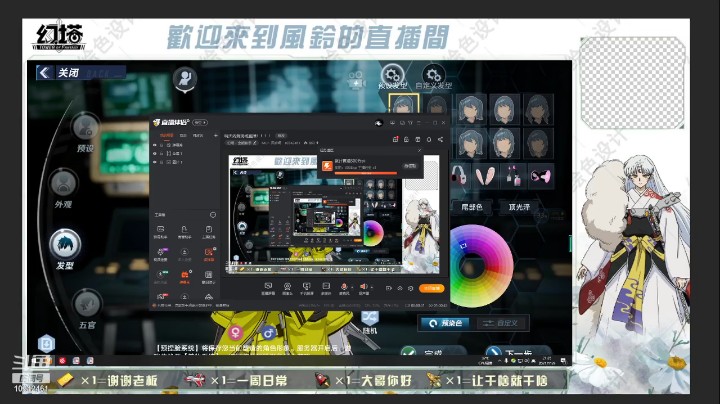Click the chat bubble icon in toolbox header
Screen dimensions: 720x404
[213, 215]
